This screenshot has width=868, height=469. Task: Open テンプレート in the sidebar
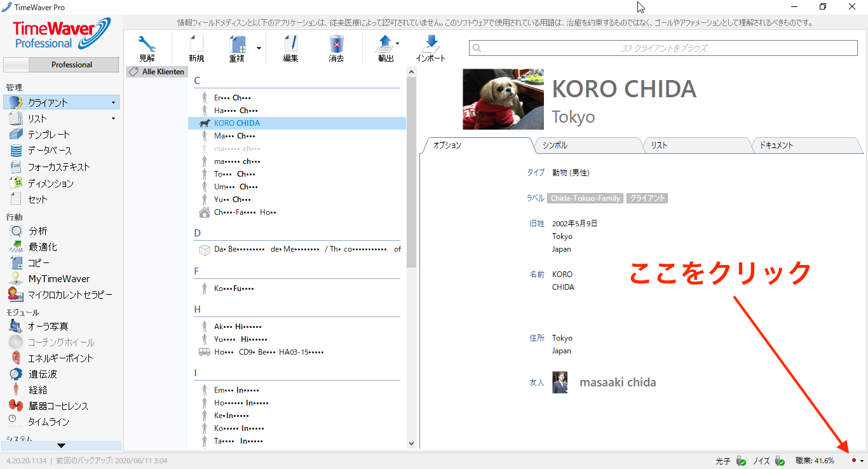48,135
